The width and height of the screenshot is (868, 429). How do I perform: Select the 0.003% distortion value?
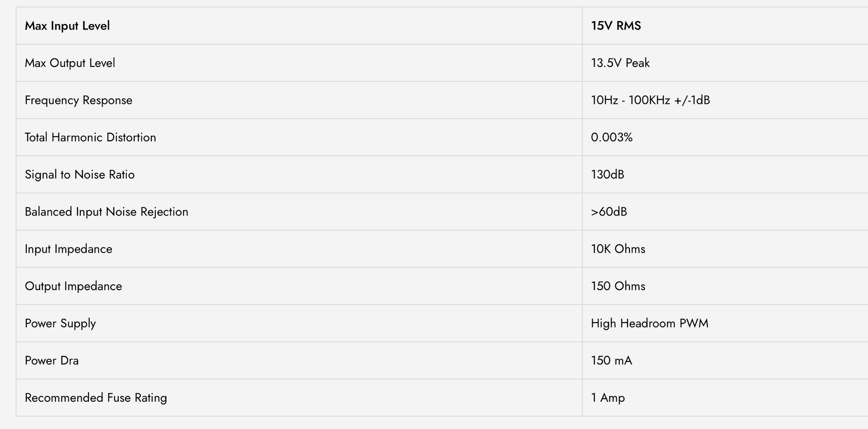[x=612, y=137]
